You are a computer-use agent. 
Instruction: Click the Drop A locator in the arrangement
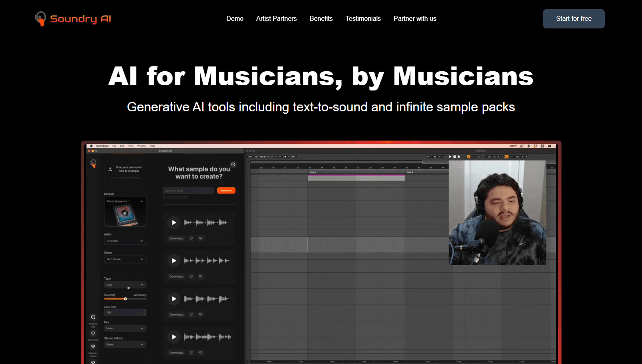point(312,172)
